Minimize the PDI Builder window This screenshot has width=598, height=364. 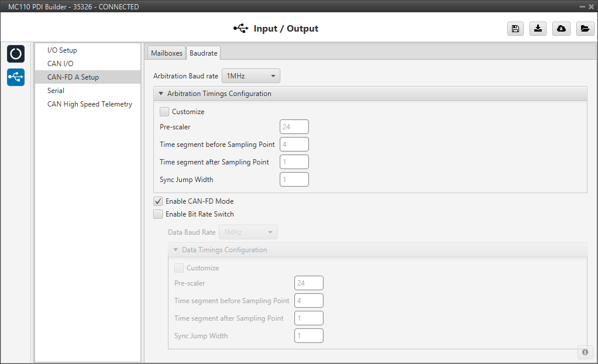582,7
